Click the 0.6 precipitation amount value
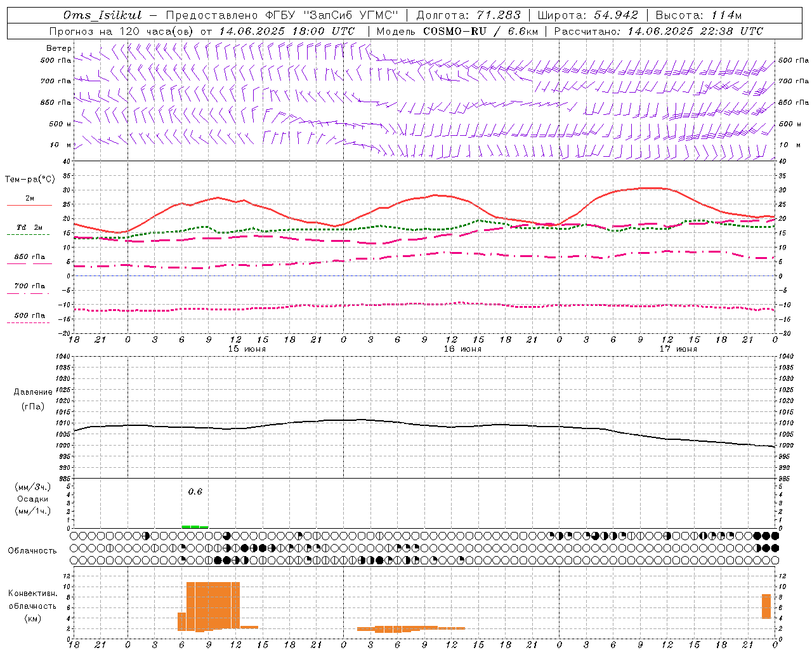Viewport: 812px width, 650px height. [x=195, y=491]
